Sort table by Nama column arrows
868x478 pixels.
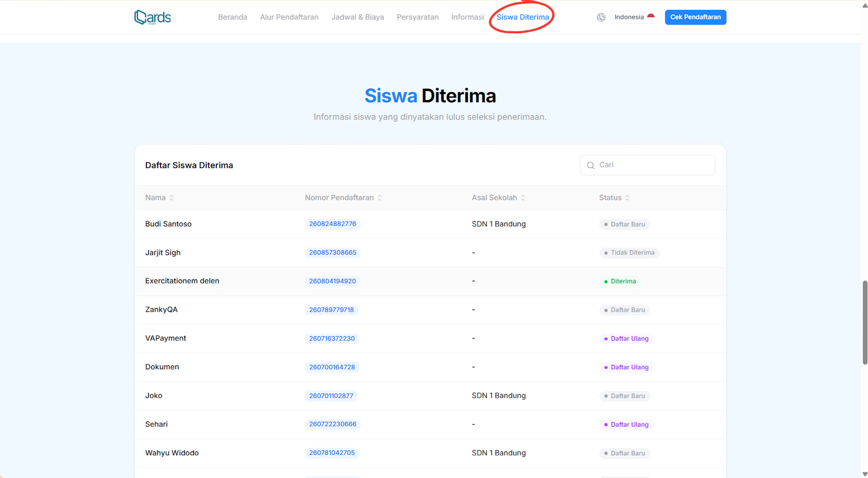pyautogui.click(x=172, y=198)
